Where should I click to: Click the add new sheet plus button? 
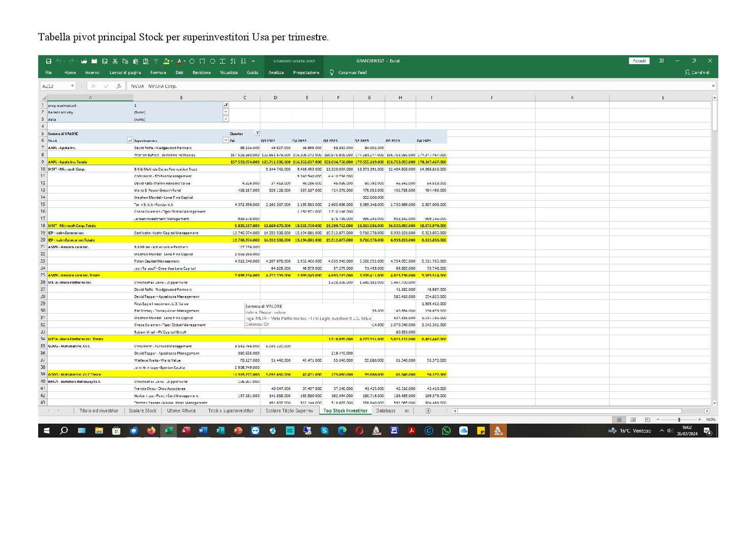point(428,411)
